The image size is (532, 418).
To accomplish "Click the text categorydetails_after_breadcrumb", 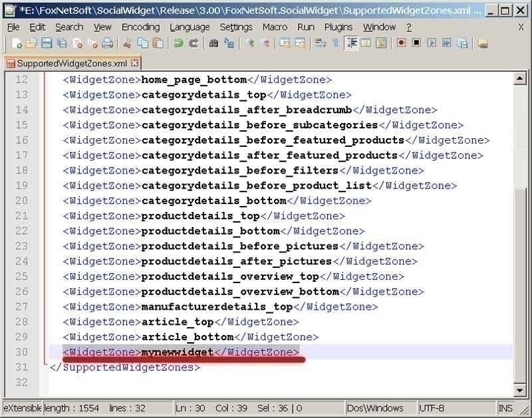I will (x=247, y=110).
